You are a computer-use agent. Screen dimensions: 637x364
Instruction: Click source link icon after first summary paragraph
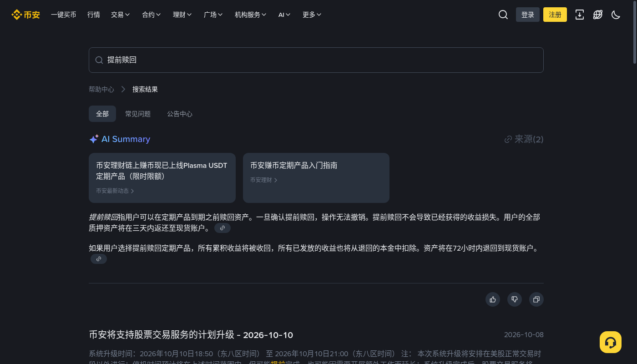pos(222,228)
